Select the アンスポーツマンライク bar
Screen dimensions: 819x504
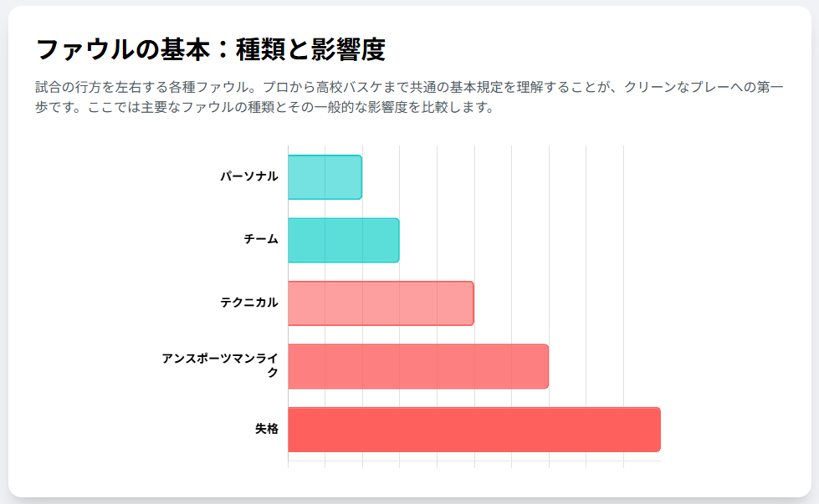417,366
